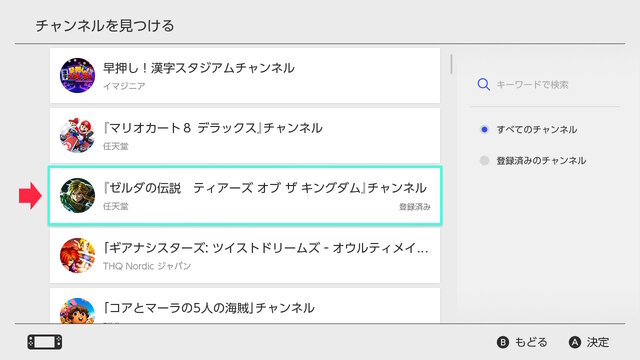Open the 早押し！漢字スタジアム channel icon
Viewport: 640px width, 360px height.
(77, 75)
